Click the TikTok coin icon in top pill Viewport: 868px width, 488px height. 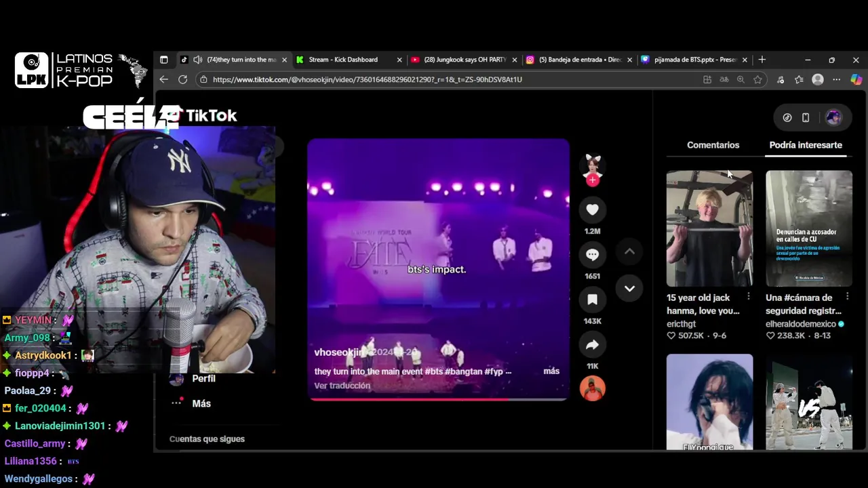click(787, 117)
